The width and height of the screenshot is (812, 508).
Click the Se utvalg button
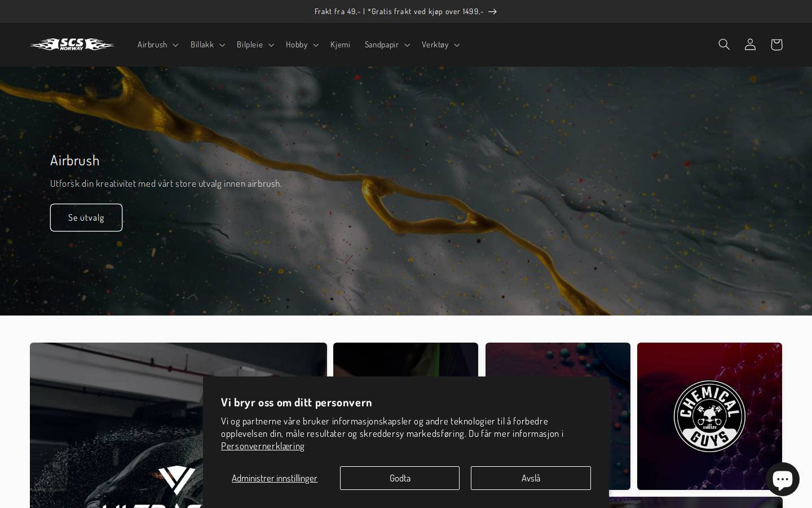point(86,217)
